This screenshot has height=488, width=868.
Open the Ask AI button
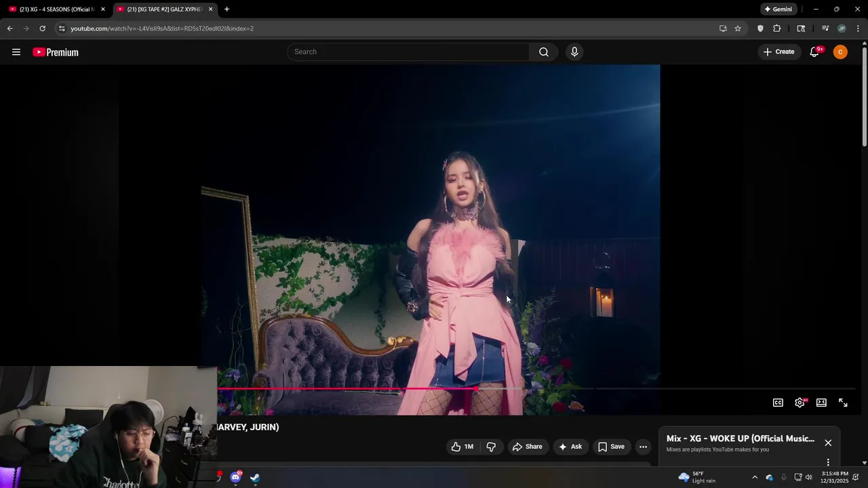[x=570, y=447]
